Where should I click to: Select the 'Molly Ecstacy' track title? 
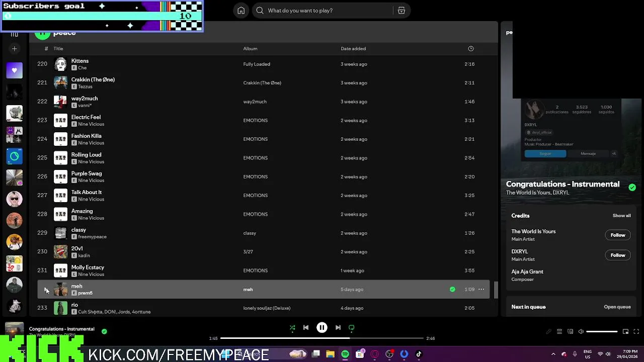click(88, 267)
